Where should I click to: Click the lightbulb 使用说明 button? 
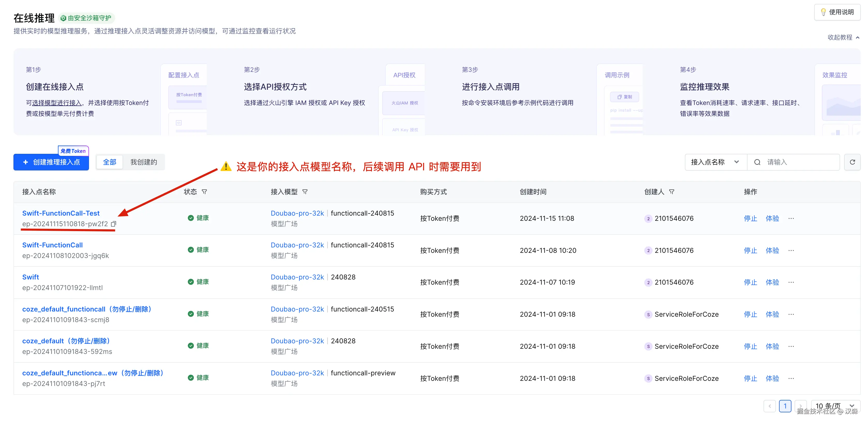(x=837, y=12)
